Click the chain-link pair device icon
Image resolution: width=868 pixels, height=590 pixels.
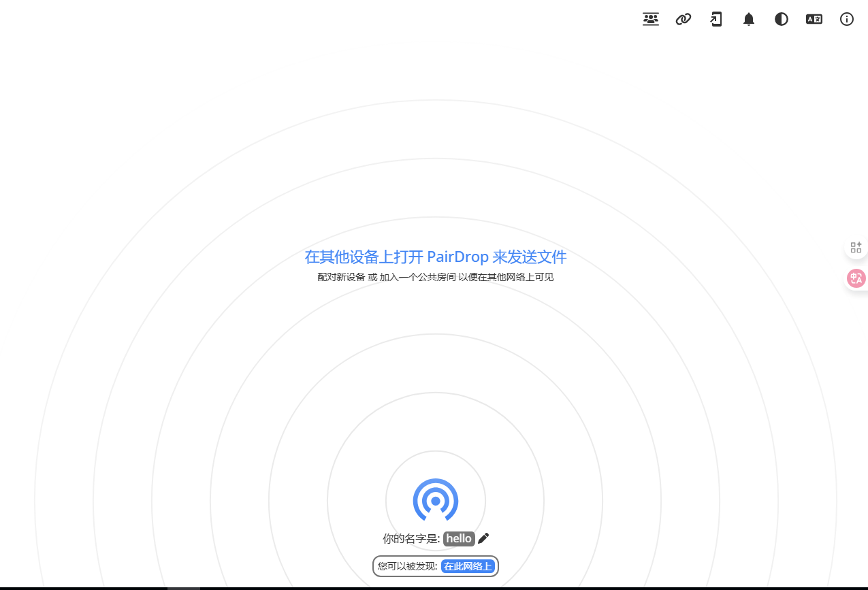684,19
